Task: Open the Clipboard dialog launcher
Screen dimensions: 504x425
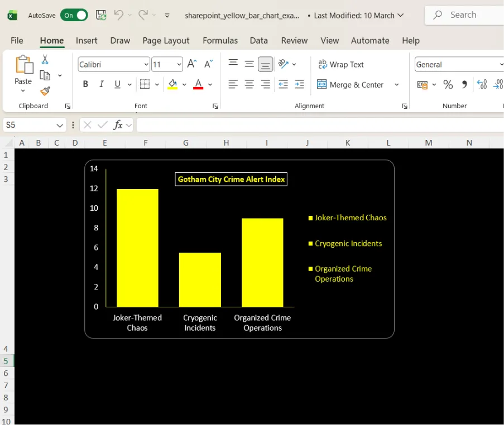Action: click(x=68, y=106)
